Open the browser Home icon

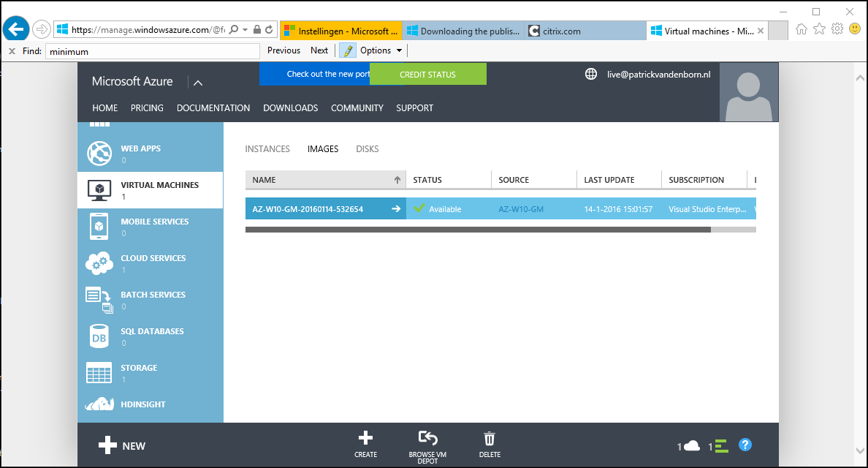(x=802, y=29)
